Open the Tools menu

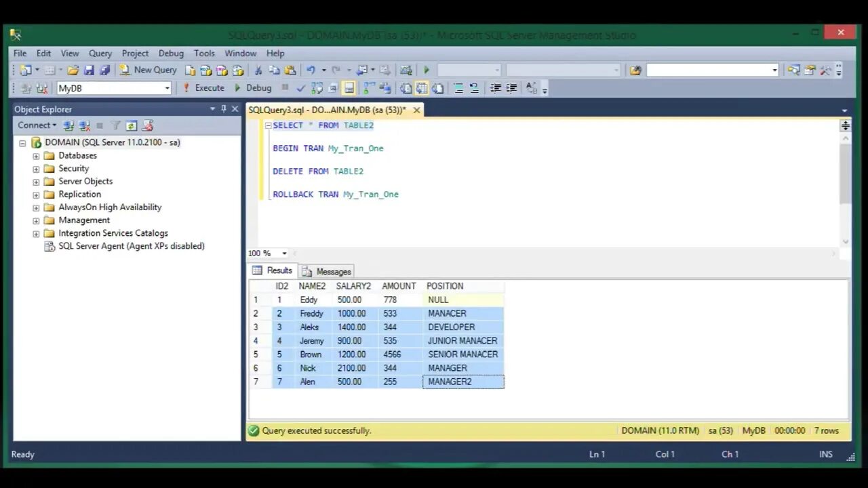[x=204, y=53]
